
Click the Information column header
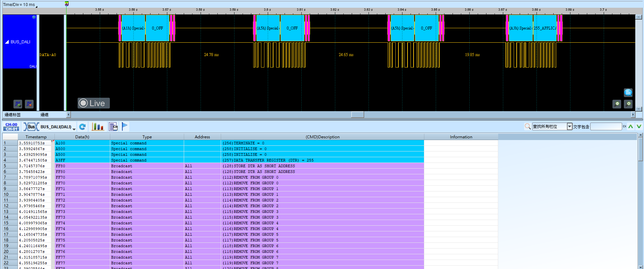461,137
